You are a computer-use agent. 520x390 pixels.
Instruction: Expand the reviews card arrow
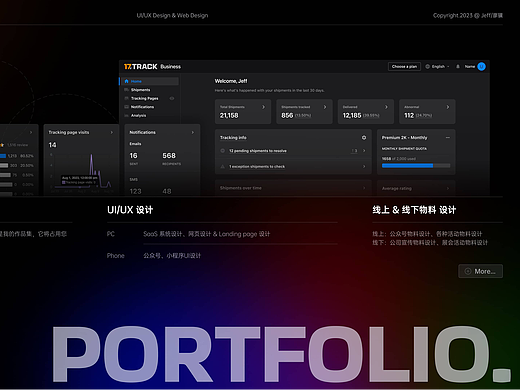pyautogui.click(x=31, y=132)
